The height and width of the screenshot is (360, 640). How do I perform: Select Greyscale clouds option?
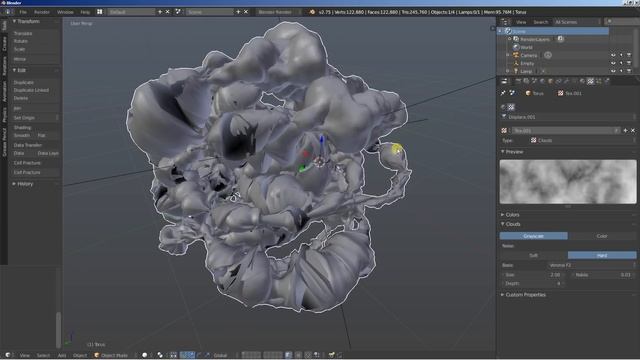pyautogui.click(x=533, y=236)
